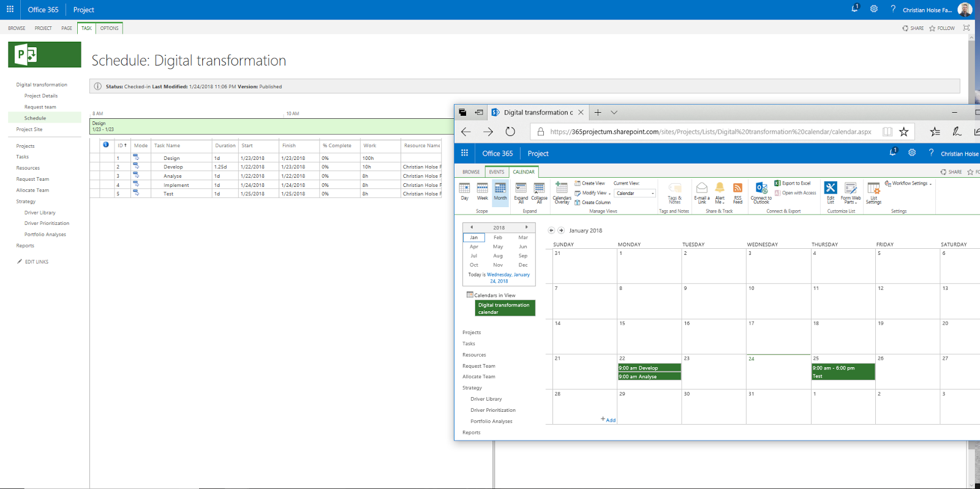This screenshot has width=980, height=489.
Task: Open the 9:00 am Analyse calendar event
Action: click(x=649, y=376)
